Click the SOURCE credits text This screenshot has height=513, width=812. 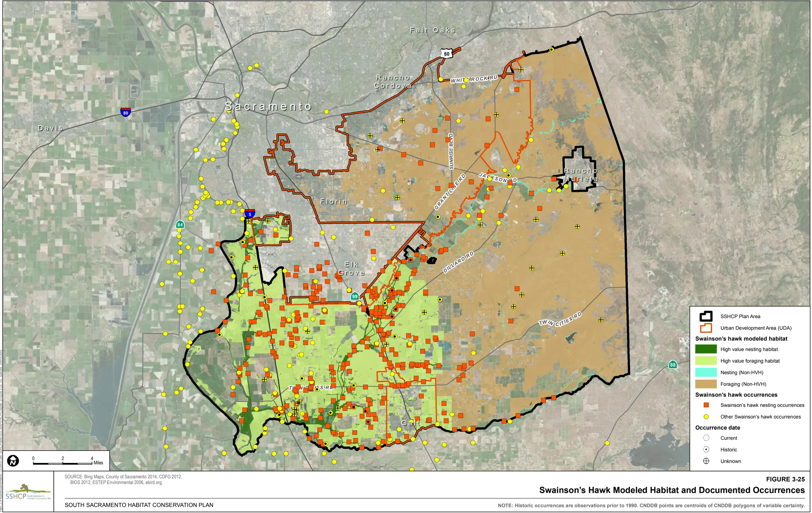click(123, 480)
